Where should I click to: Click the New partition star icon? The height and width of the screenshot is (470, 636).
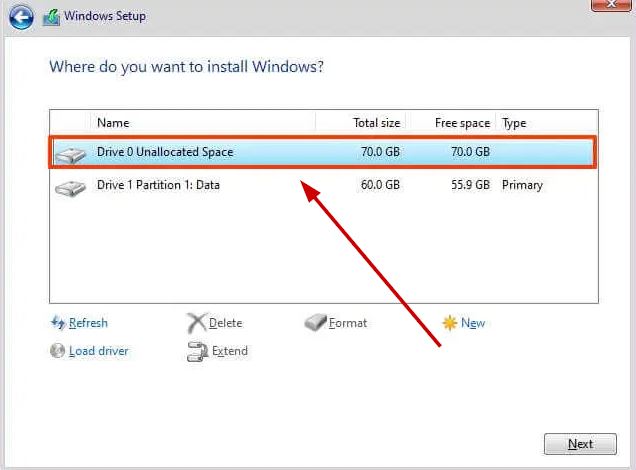450,323
